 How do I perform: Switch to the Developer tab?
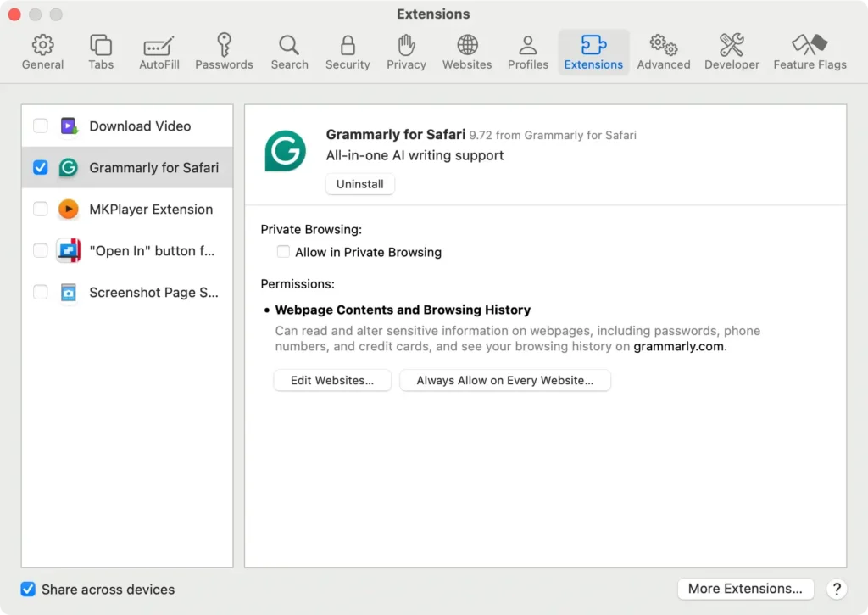tap(732, 50)
